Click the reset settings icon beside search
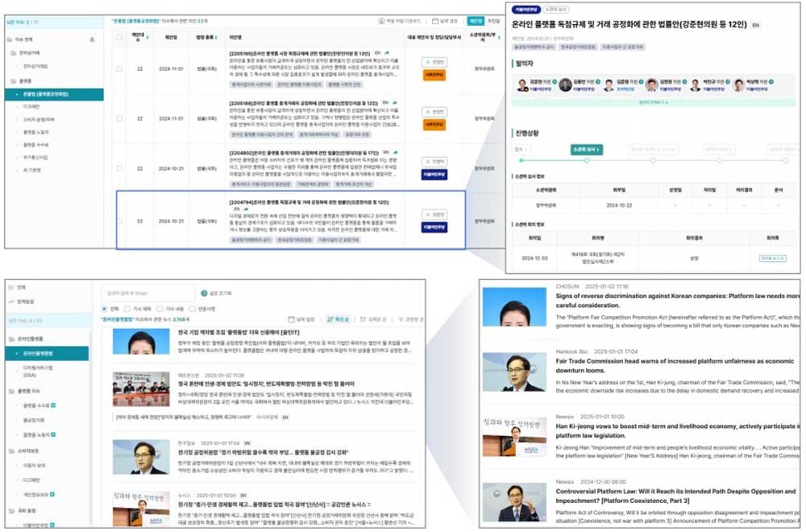Viewport: 806px width, 532px height. click(204, 293)
